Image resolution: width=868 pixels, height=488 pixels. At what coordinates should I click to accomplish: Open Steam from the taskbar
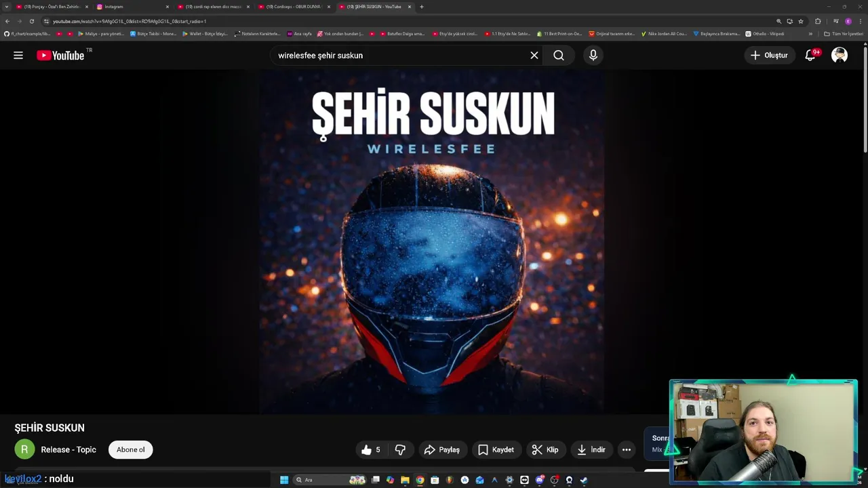coord(584,480)
